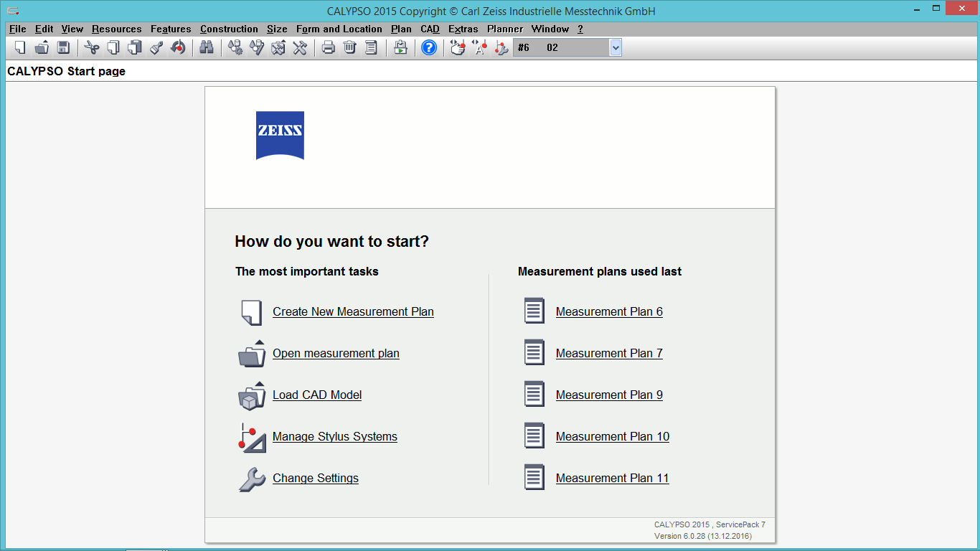Open the ? help menu
Image resolution: width=980 pixels, height=551 pixels.
(x=580, y=29)
